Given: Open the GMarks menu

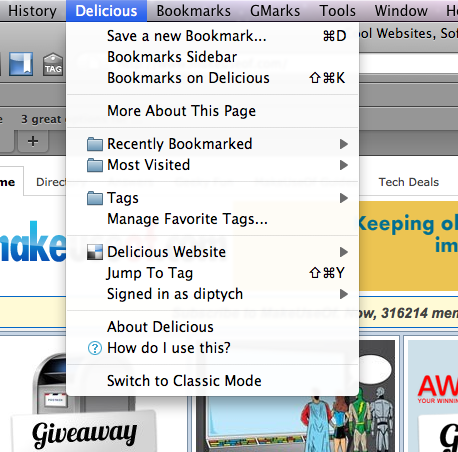Looking at the screenshot, I should pyautogui.click(x=275, y=11).
